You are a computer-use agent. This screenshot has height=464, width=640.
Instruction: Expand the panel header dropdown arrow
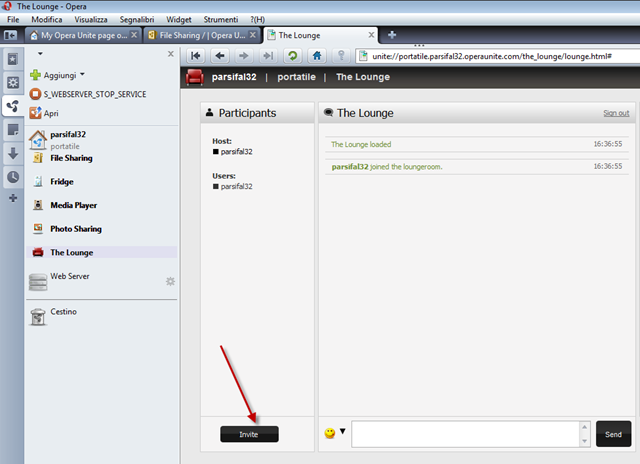40,53
